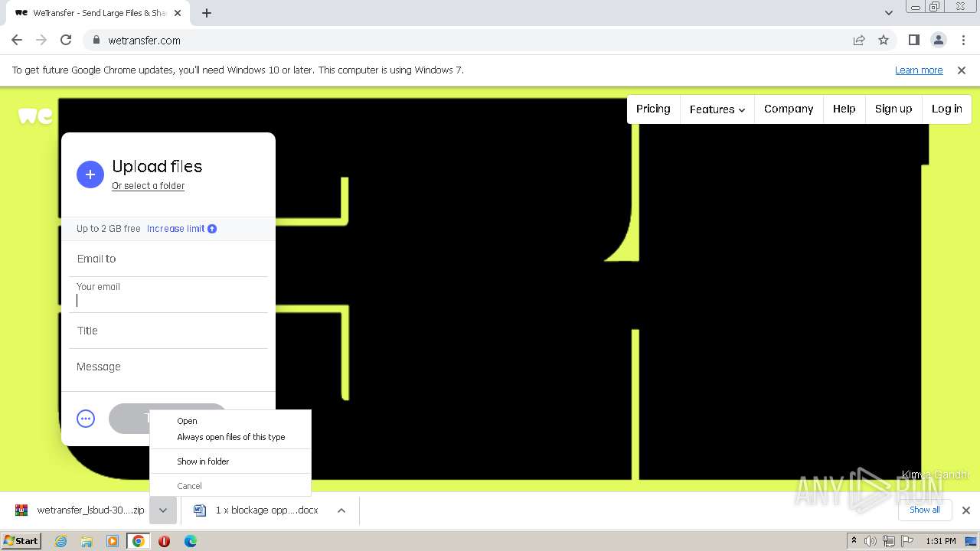Click the blockage opp docx download item
This screenshot has height=551, width=980.
coord(256,510)
